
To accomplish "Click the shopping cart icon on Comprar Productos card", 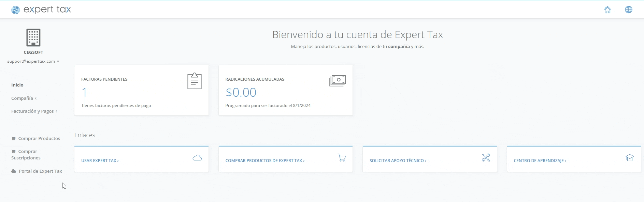I will pos(342,158).
